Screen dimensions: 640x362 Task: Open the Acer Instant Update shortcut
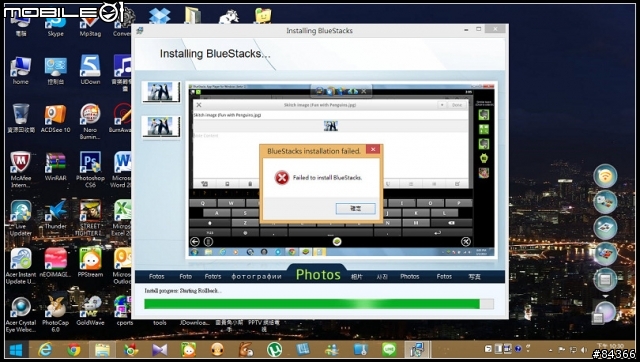21,266
